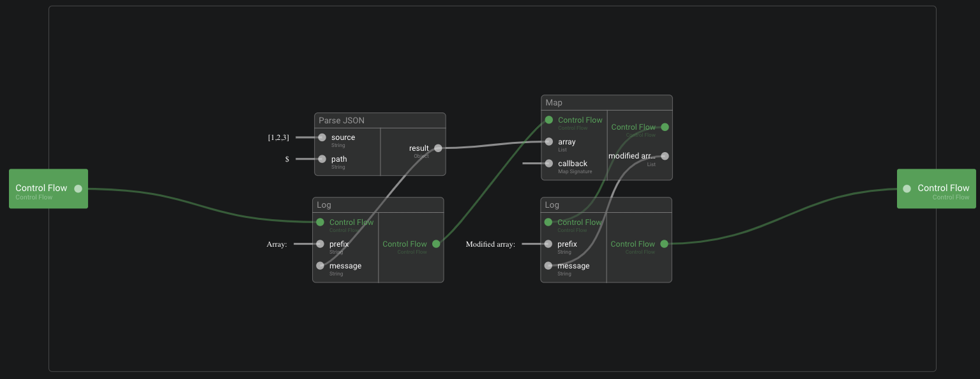Click the first Log prefix input port
980x379 pixels.
[320, 244]
